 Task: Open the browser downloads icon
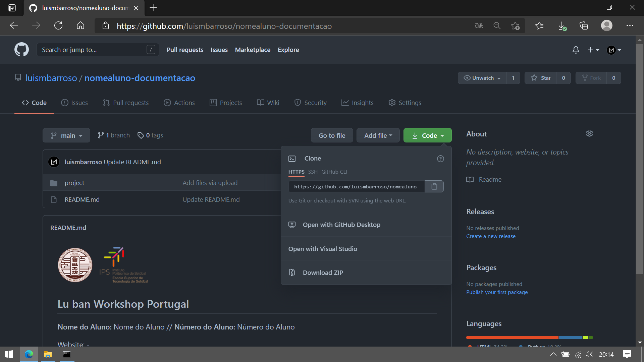pyautogui.click(x=562, y=26)
